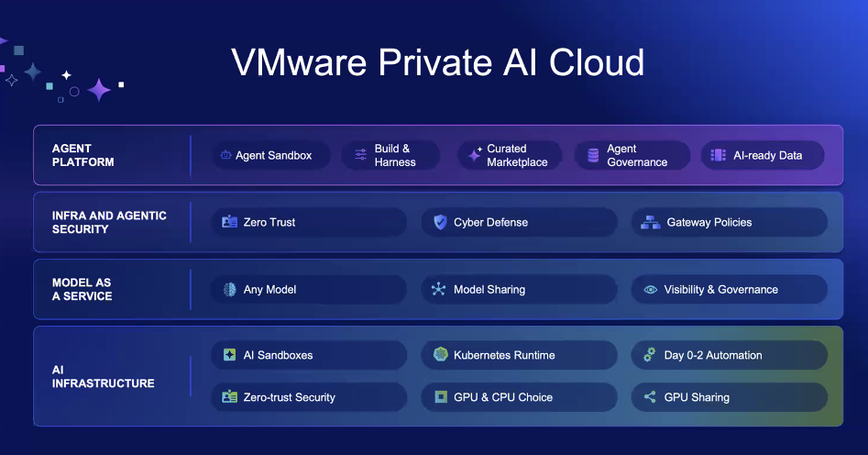
Task: Select the AI-ready Data label
Action: [x=768, y=156]
